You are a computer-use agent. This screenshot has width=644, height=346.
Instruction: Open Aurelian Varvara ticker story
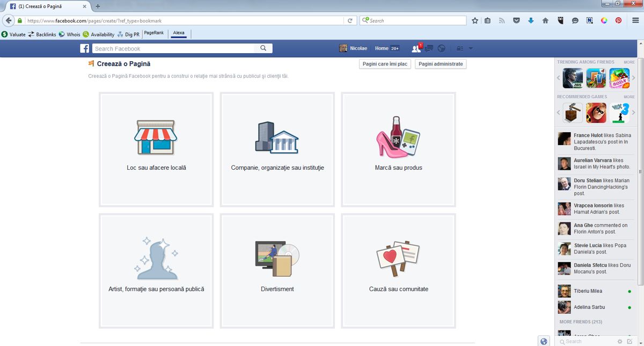(x=596, y=164)
